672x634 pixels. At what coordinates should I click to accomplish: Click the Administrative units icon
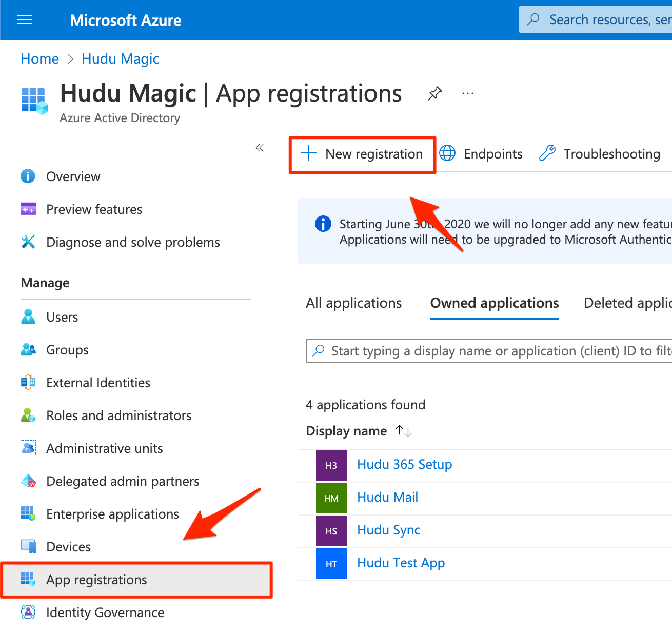pyautogui.click(x=28, y=448)
